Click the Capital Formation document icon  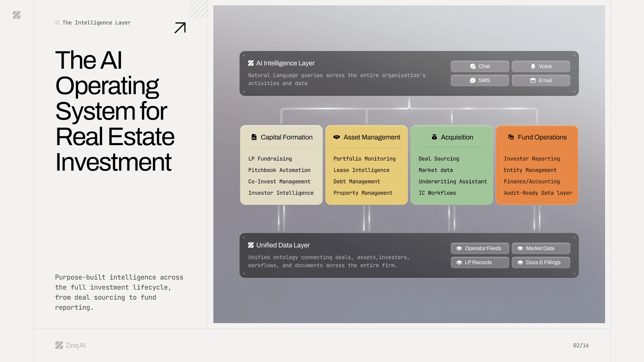(254, 137)
